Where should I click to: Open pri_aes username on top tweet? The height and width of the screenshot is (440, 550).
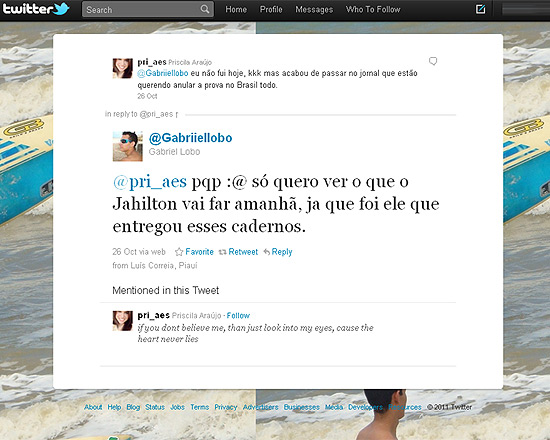click(152, 62)
